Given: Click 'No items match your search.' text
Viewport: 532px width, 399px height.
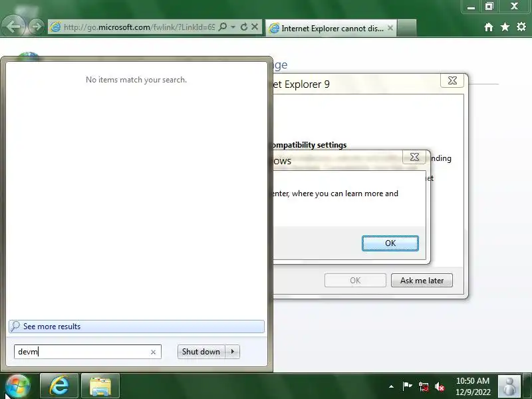Looking at the screenshot, I should 136,80.
